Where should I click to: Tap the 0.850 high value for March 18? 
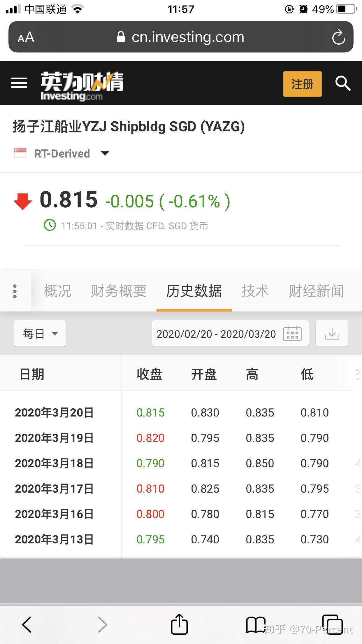coord(260,463)
